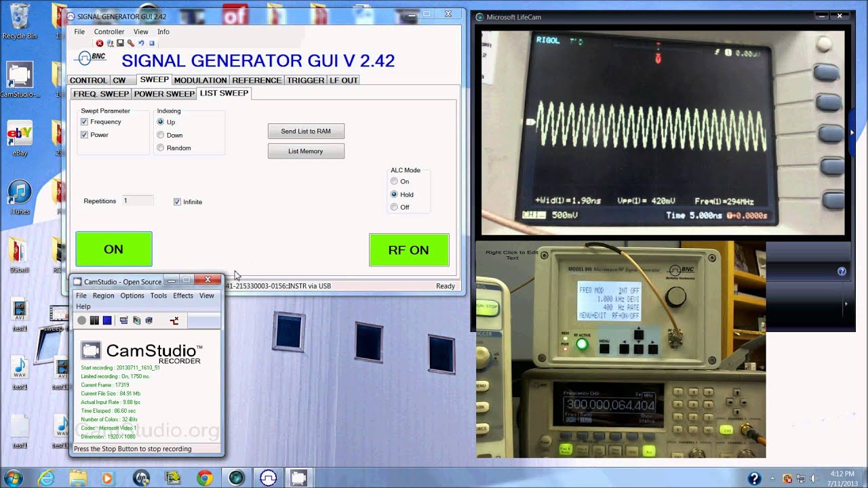
Task: Set ALC Mode to Hold
Action: click(x=394, y=195)
